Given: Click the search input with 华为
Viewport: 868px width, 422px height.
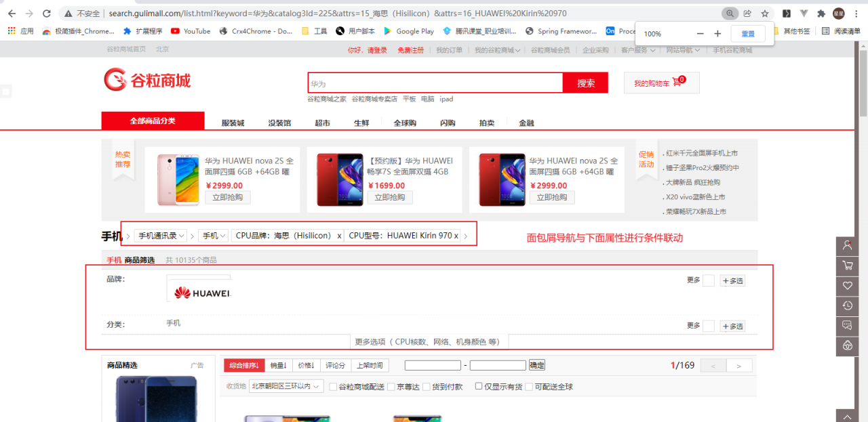Looking at the screenshot, I should coord(435,83).
